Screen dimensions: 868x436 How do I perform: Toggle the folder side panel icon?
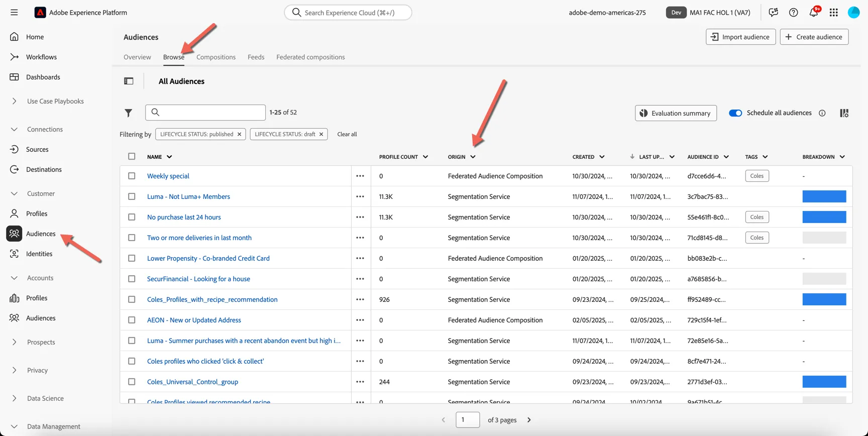click(129, 81)
